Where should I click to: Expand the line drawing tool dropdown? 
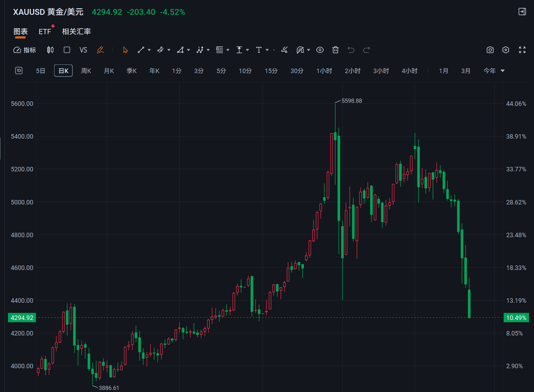[x=149, y=50]
